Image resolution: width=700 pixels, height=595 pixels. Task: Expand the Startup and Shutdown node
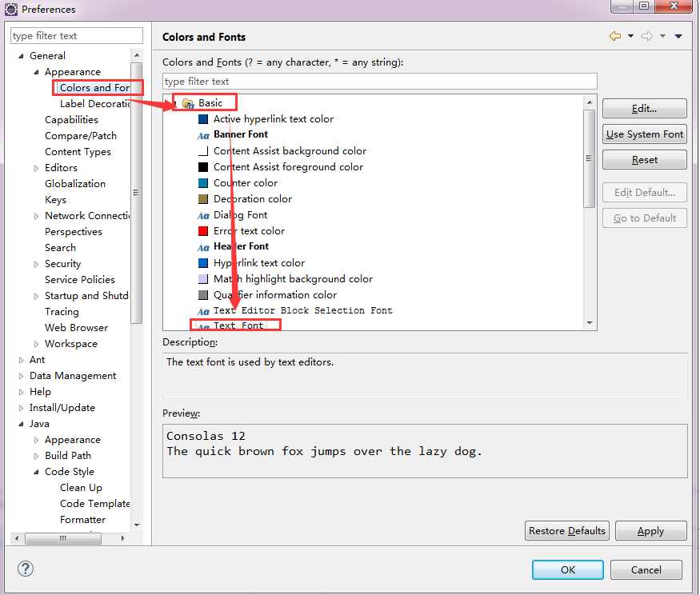point(36,296)
